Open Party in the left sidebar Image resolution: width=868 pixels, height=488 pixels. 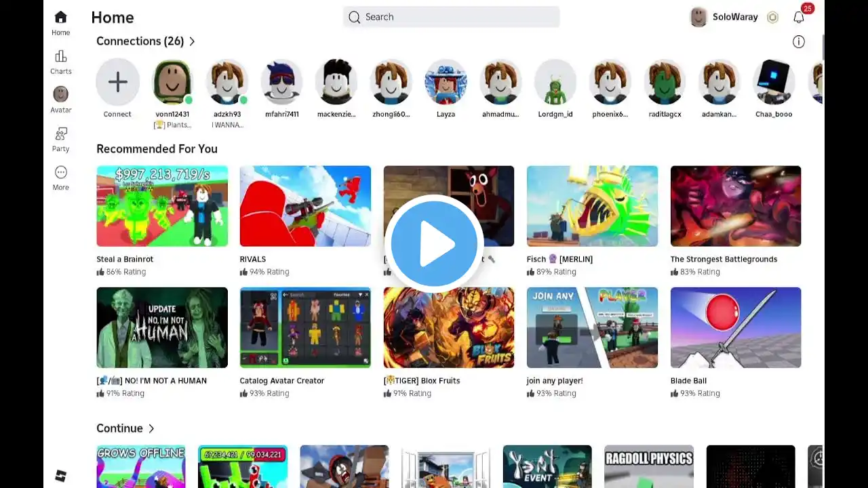point(60,140)
